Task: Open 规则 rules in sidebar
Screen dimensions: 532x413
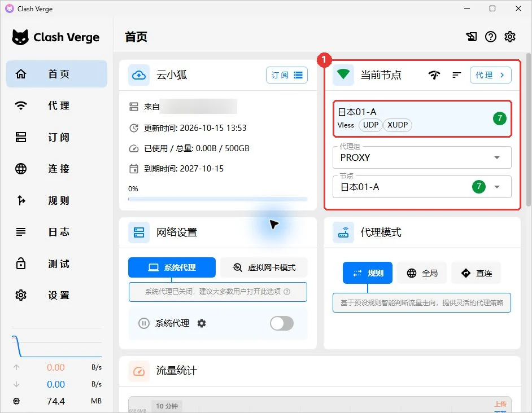Action: coord(56,200)
